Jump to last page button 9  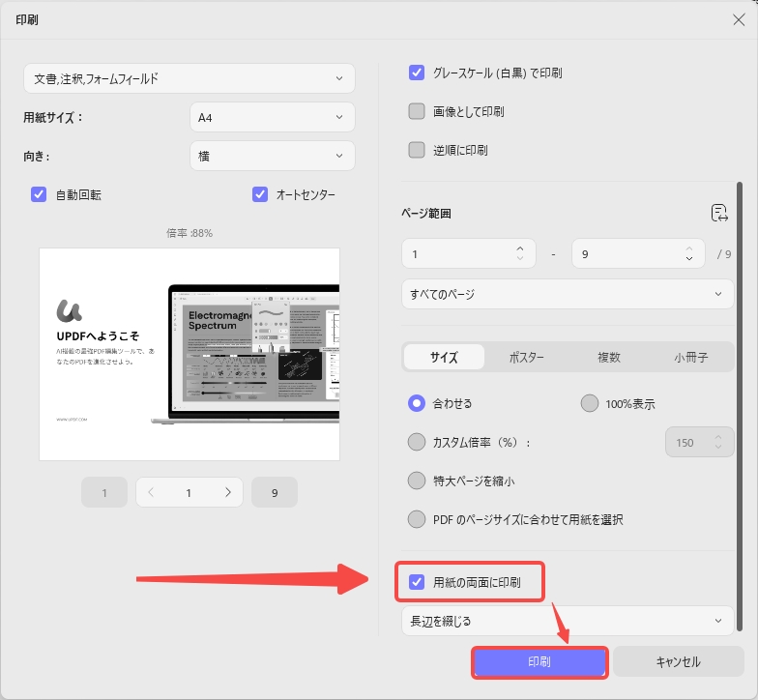(275, 492)
